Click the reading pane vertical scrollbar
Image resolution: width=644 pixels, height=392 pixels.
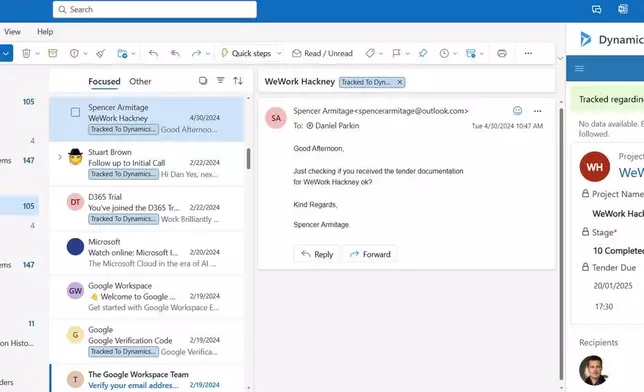pyautogui.click(x=561, y=244)
